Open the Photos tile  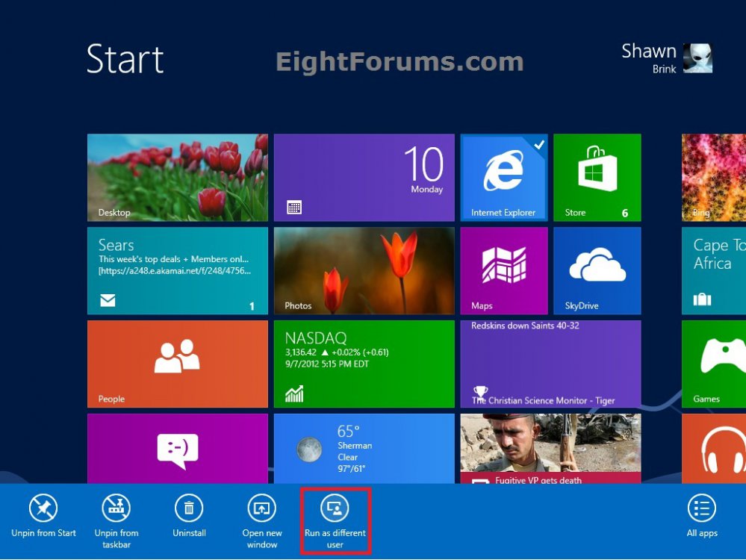(364, 270)
